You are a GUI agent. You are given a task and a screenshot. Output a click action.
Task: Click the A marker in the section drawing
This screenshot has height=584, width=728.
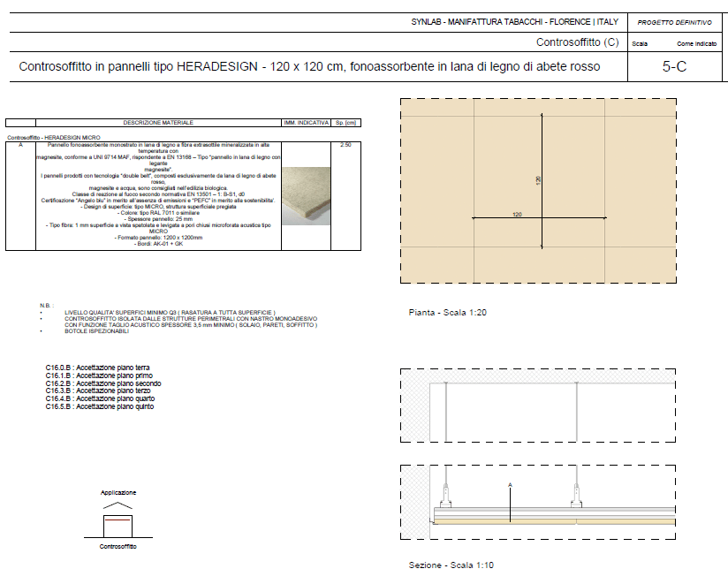coord(510,484)
